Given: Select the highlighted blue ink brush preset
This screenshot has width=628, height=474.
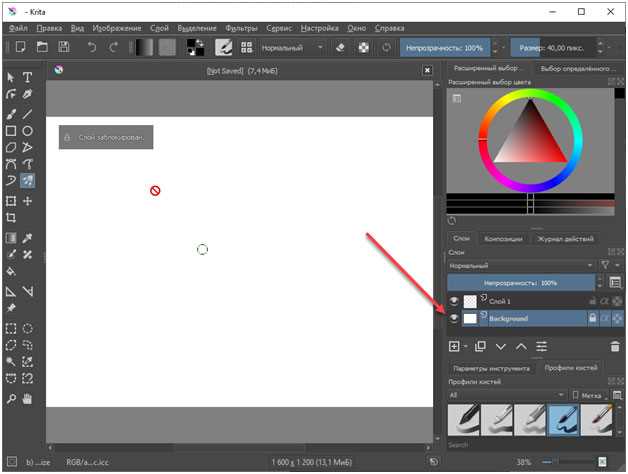Looking at the screenshot, I should [x=564, y=420].
